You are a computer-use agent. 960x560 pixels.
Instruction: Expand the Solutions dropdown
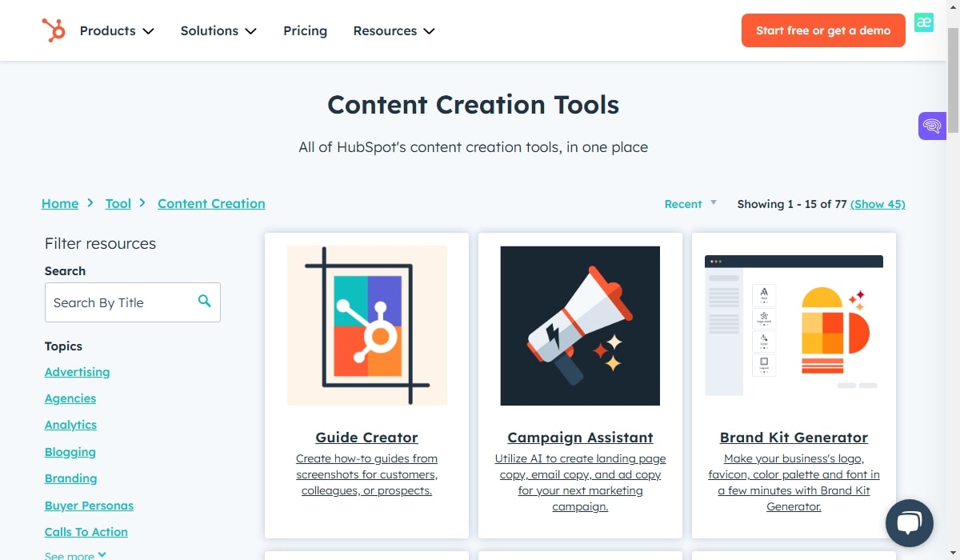(218, 30)
